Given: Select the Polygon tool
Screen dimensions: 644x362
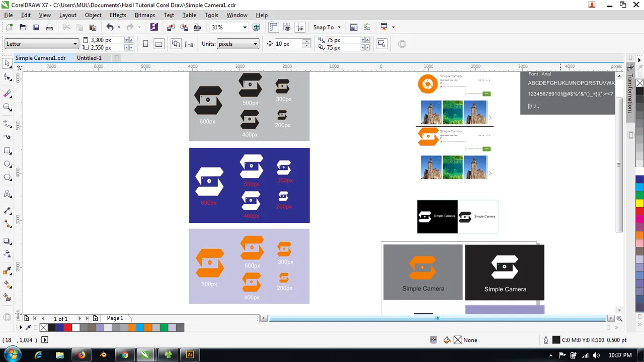Looking at the screenshot, I should (x=7, y=177).
